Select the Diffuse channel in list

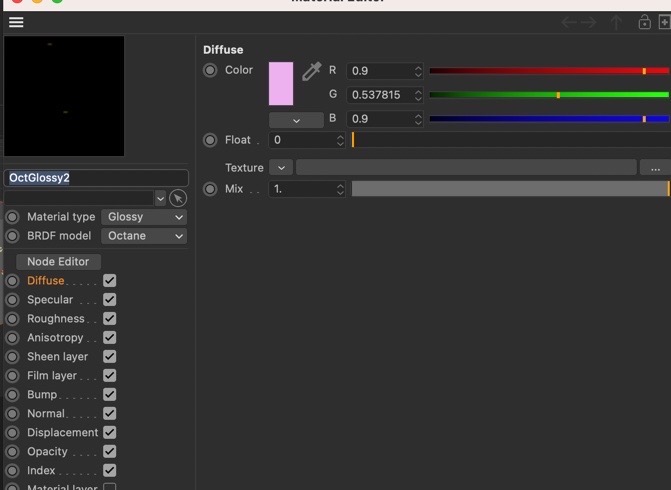click(46, 281)
